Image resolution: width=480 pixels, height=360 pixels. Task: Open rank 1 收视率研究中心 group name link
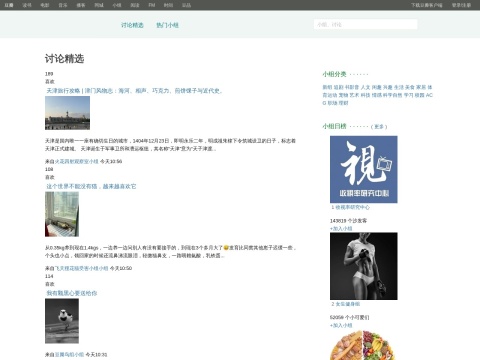[x=352, y=207]
